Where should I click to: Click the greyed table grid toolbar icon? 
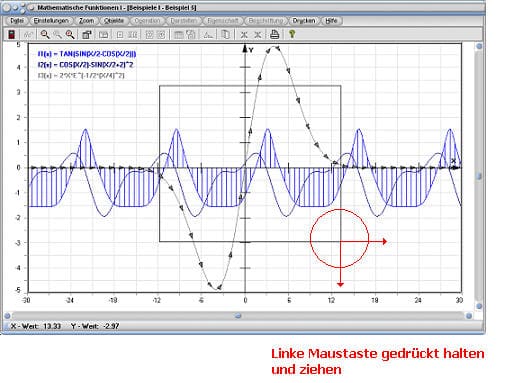[x=179, y=34]
